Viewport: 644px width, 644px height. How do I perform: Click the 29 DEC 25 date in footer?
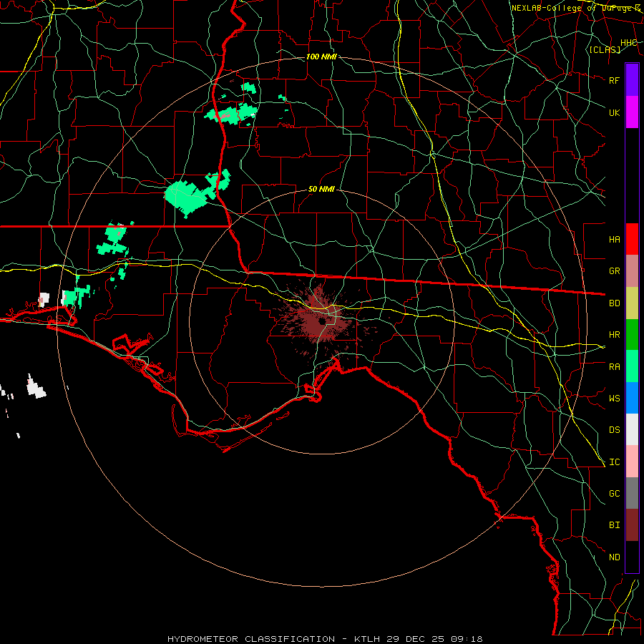coord(417,639)
